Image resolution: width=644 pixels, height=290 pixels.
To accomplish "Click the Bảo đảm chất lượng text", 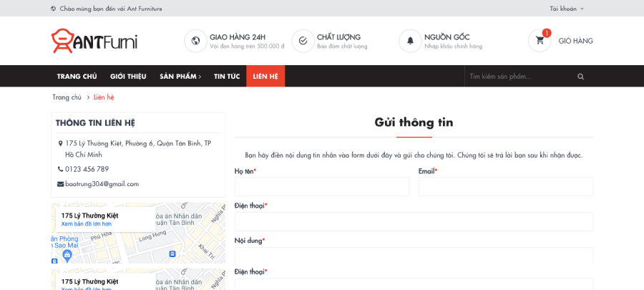I will coord(342,47).
